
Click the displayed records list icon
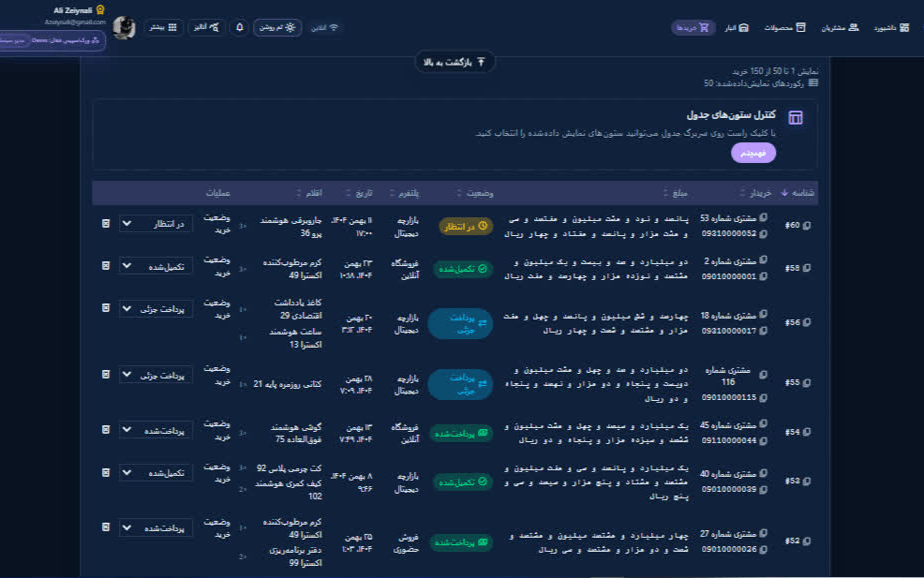point(813,83)
